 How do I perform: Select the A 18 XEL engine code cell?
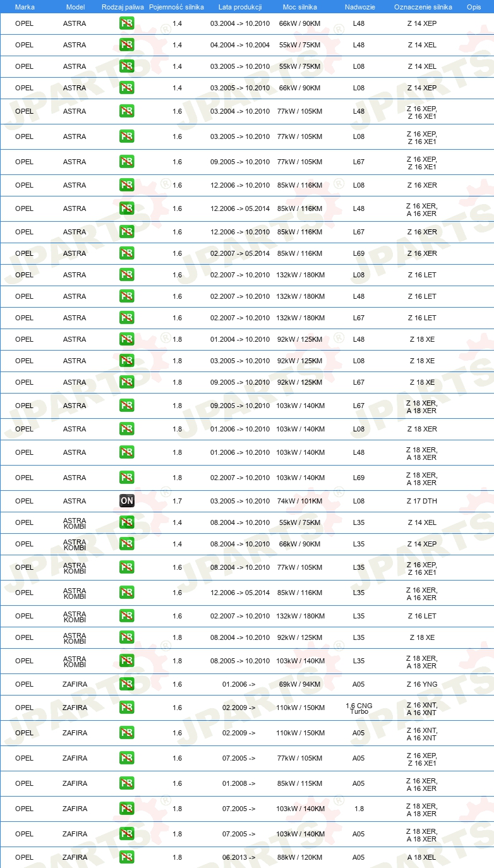click(422, 857)
